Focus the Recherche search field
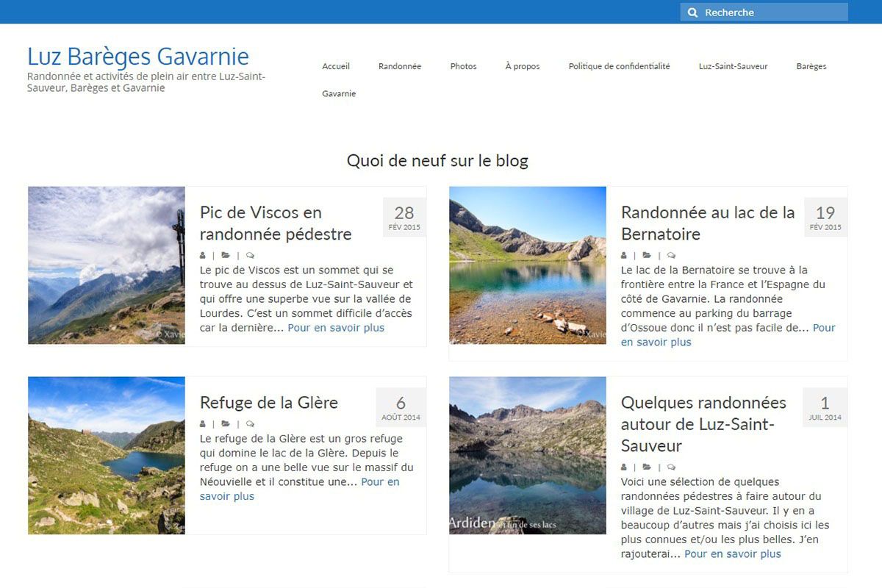 point(772,12)
